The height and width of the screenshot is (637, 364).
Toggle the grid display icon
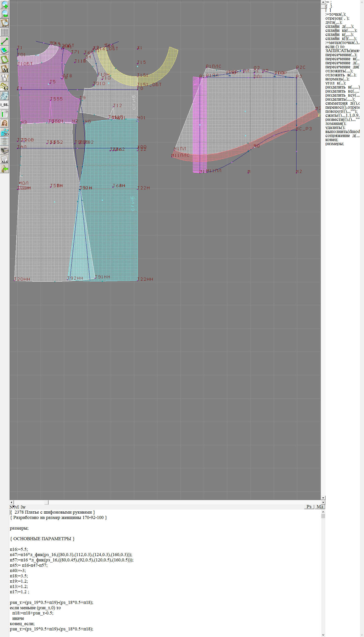point(5,32)
